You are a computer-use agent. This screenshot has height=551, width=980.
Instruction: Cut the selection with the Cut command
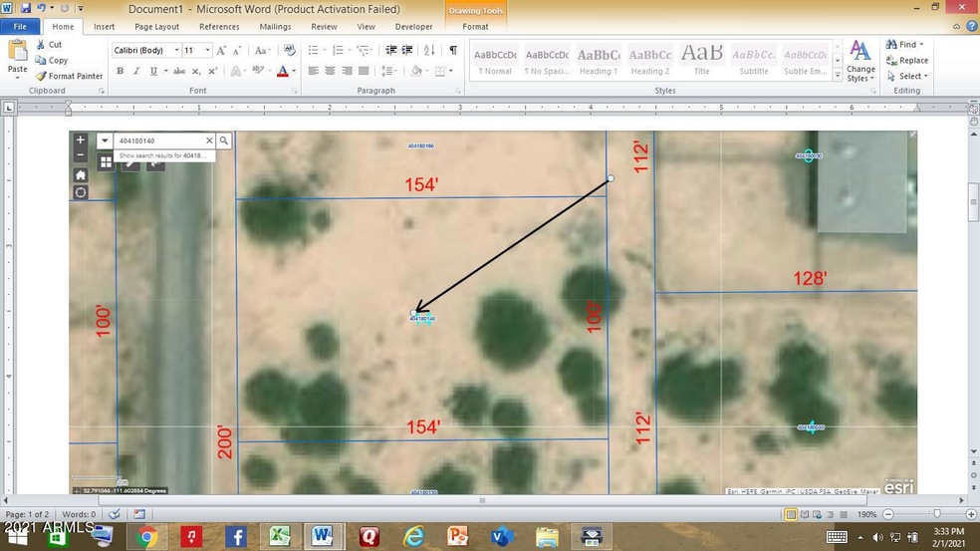49,45
